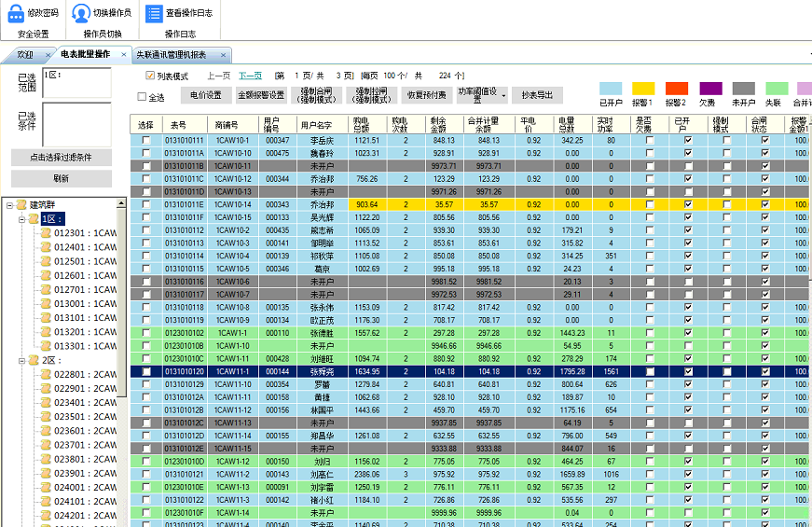Click 上一页 page link

coord(218,76)
